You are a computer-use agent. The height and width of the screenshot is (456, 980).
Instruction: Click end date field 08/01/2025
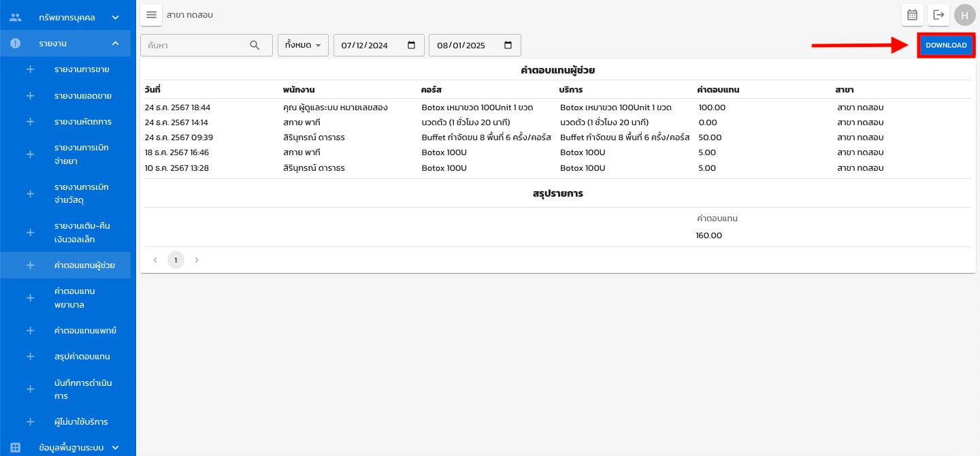click(475, 45)
